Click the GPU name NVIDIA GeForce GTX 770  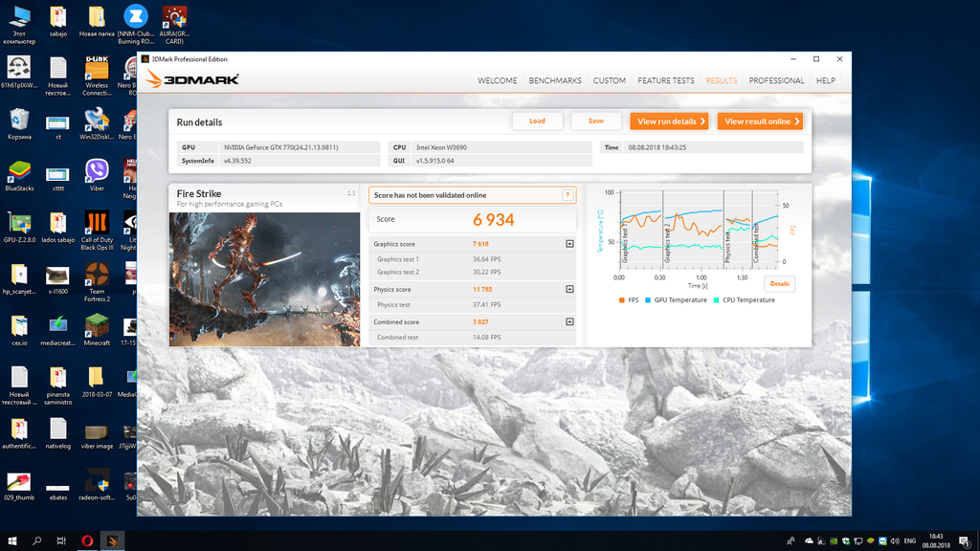(281, 147)
